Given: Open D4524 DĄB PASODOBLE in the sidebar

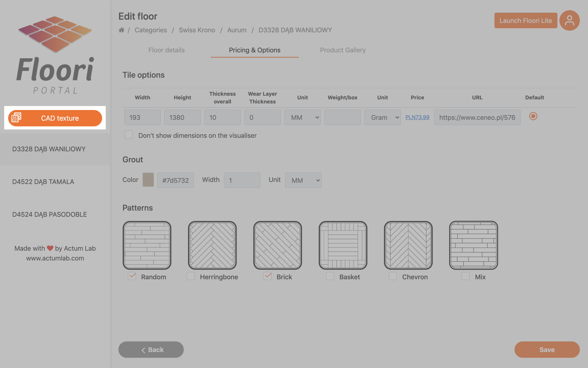Looking at the screenshot, I should (x=55, y=214).
